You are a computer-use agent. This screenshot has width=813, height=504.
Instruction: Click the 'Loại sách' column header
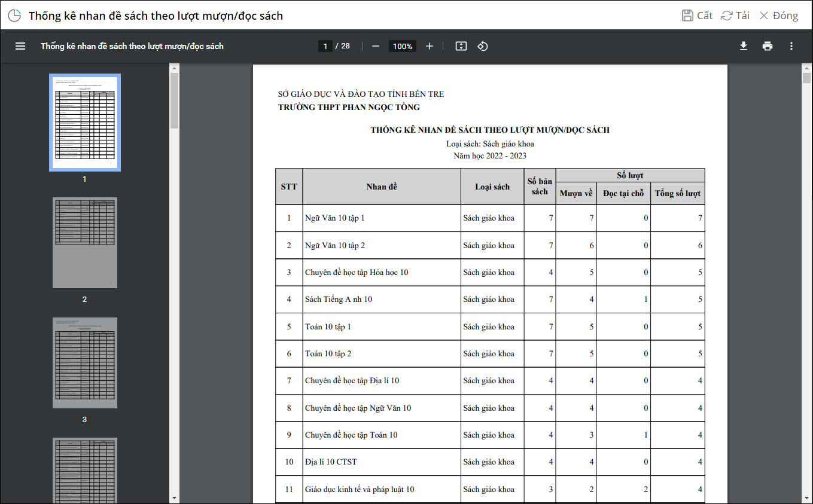point(492,187)
